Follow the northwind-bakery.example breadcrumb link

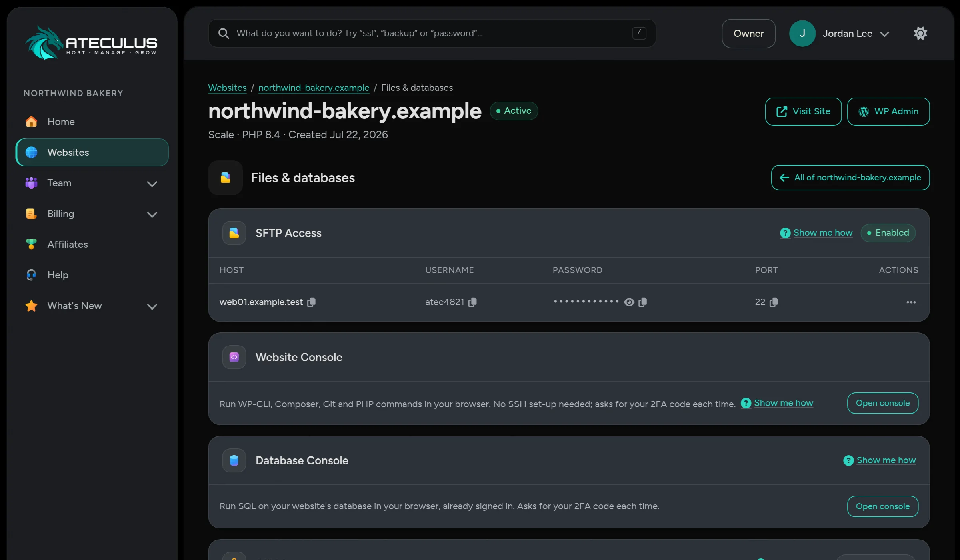pyautogui.click(x=314, y=88)
